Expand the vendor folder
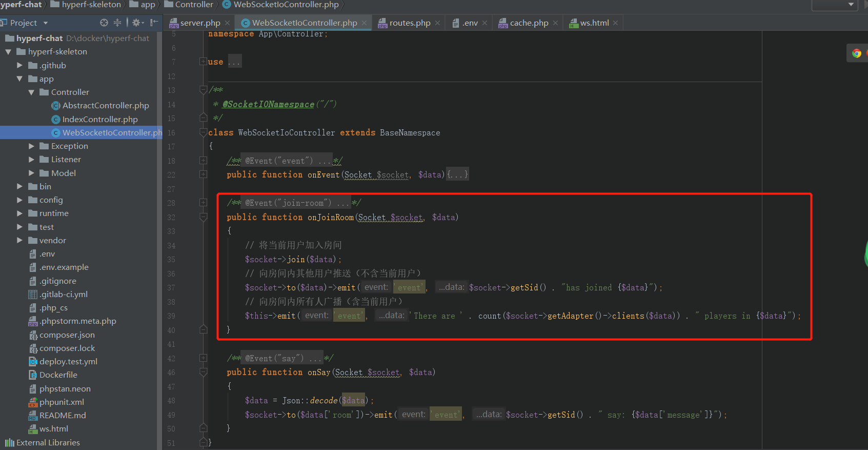Screen dimensions: 868x450 click(19, 240)
